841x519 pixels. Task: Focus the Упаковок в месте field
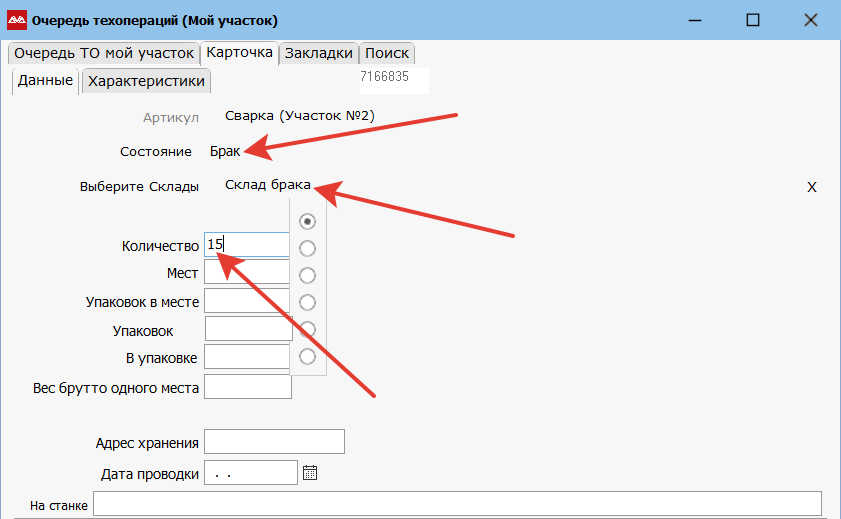tap(246, 301)
